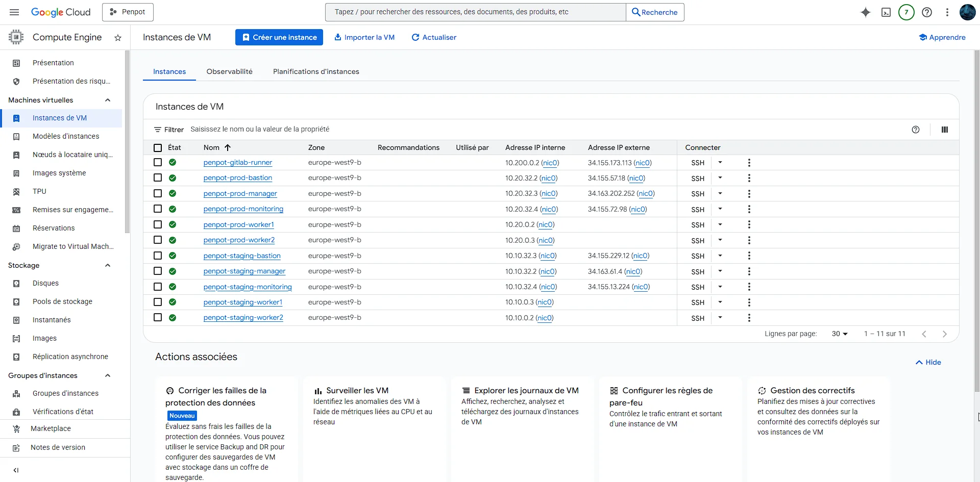Check the penpot-staging-worker2 row checkbox
Viewport: 980px width, 482px height.
(157, 317)
